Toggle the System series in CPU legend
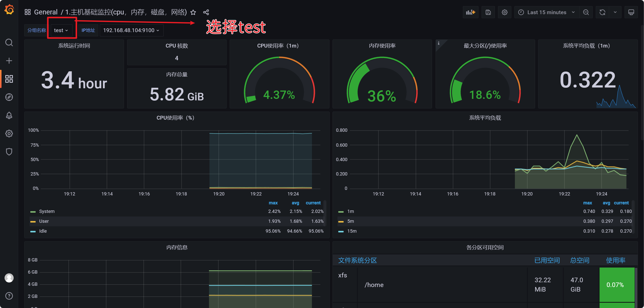644x308 pixels. click(x=47, y=211)
